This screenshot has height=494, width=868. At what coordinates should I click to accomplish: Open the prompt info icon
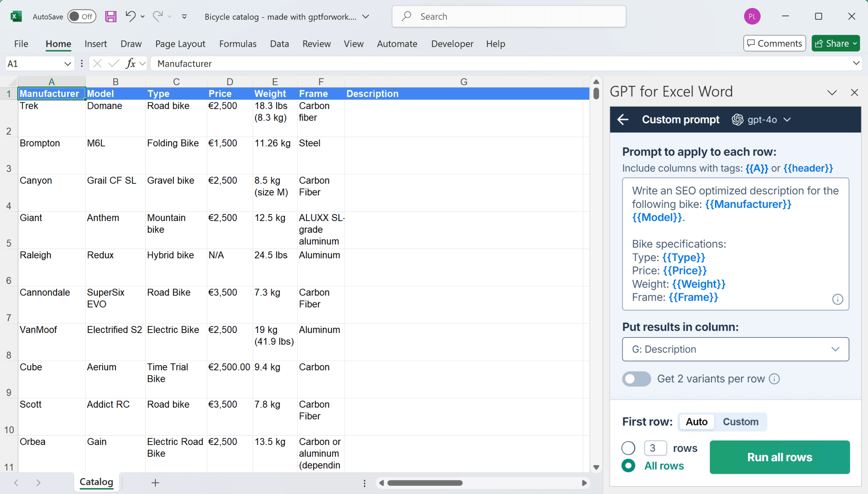[x=837, y=299]
